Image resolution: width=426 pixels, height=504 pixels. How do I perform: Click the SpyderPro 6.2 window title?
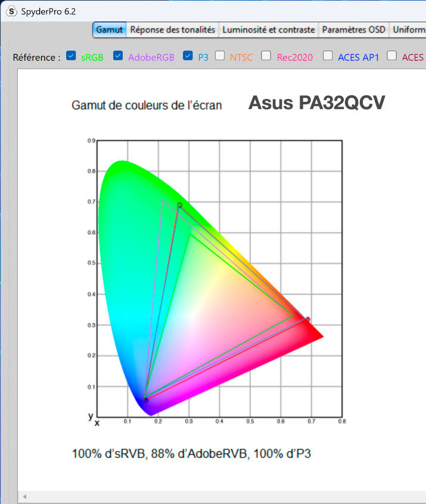(48, 11)
